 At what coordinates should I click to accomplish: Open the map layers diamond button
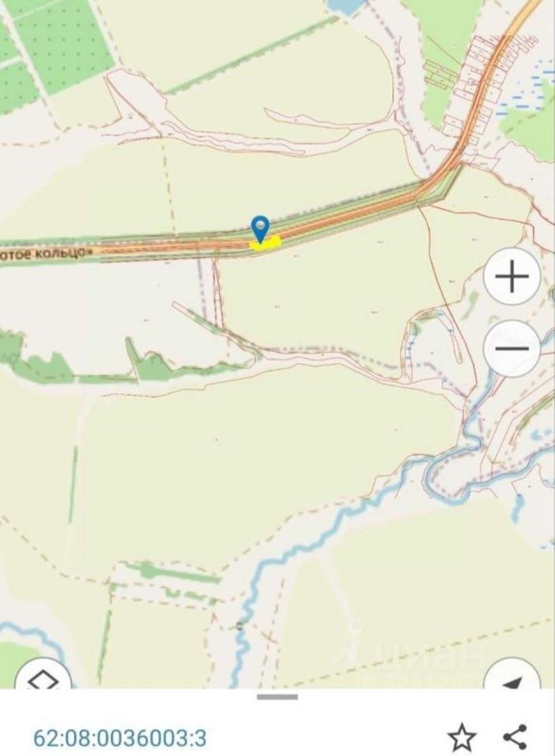(43, 675)
